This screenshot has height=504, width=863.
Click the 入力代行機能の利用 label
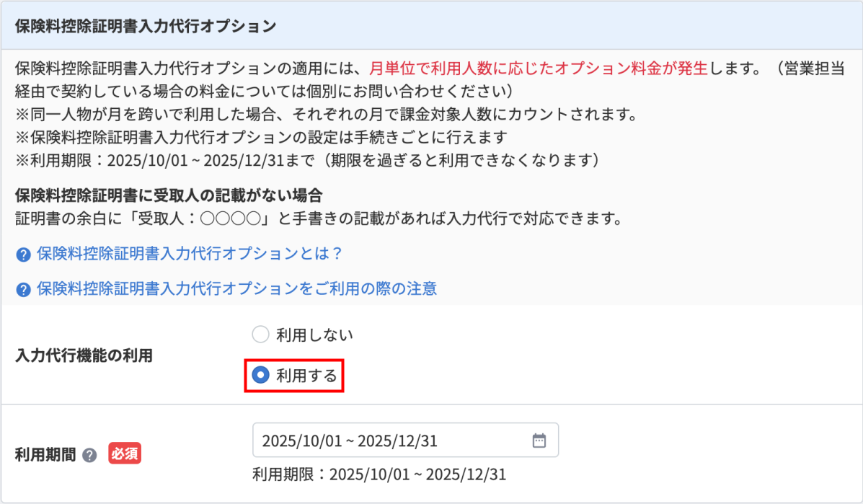pos(84,355)
